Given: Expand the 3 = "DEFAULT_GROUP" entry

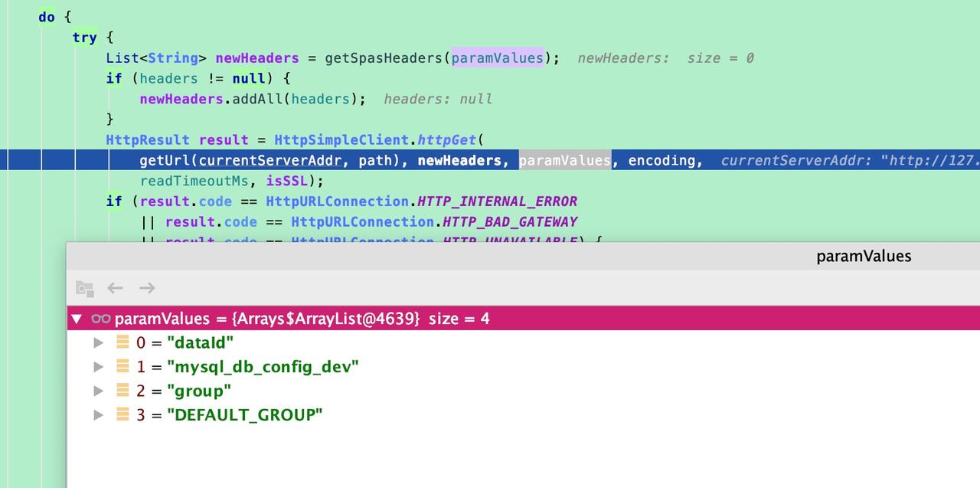Looking at the screenshot, I should [x=99, y=414].
